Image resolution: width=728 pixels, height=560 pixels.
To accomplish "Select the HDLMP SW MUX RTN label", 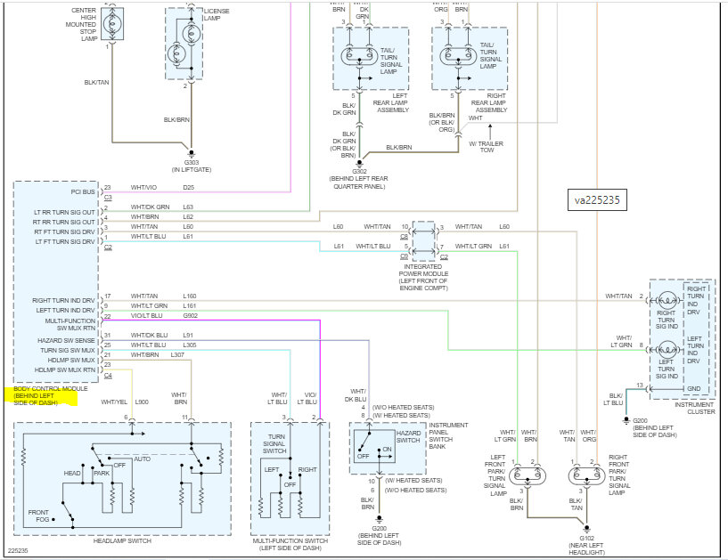I will (x=64, y=369).
